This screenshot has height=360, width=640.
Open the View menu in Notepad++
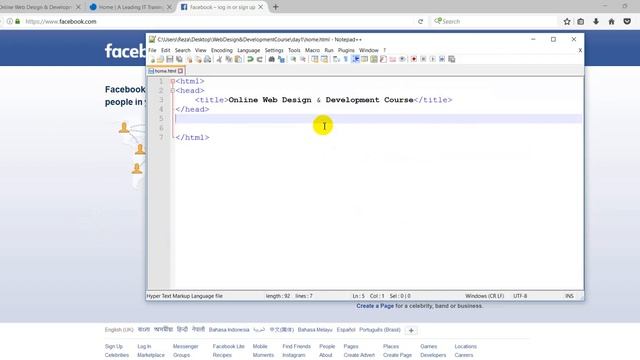200,50
